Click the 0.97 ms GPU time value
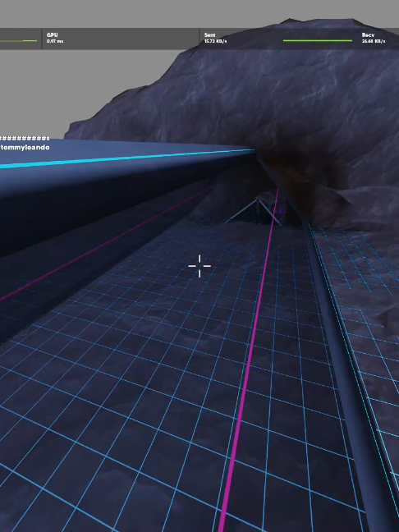 (x=55, y=41)
